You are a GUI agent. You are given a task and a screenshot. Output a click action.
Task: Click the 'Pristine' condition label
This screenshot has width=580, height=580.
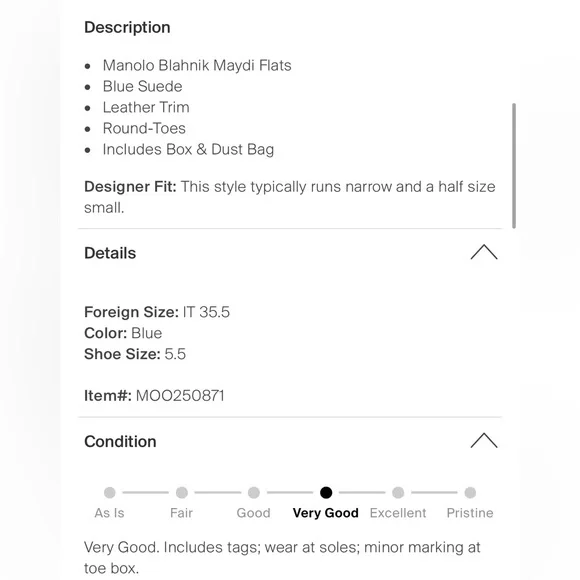pyautogui.click(x=470, y=513)
